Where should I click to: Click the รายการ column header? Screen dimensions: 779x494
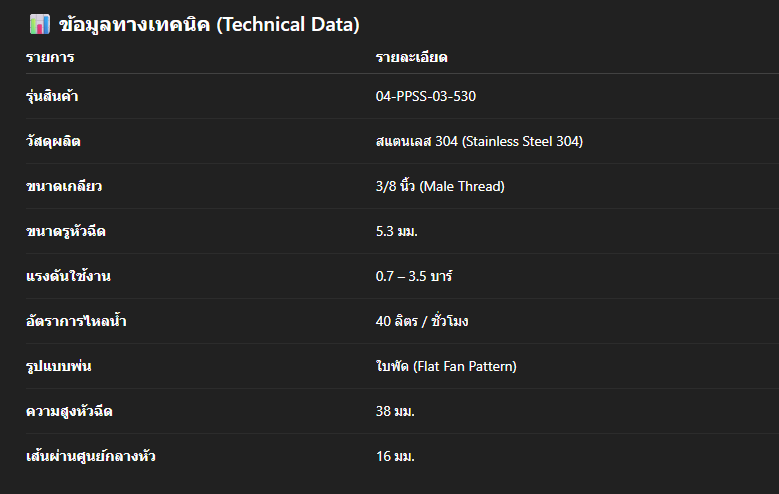[x=50, y=58]
